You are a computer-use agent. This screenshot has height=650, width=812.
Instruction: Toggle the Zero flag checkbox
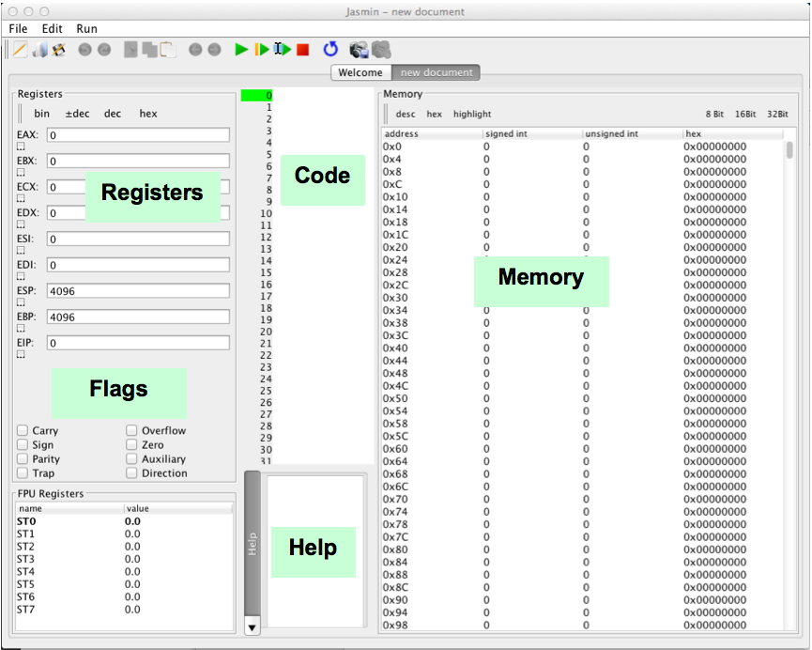point(132,445)
